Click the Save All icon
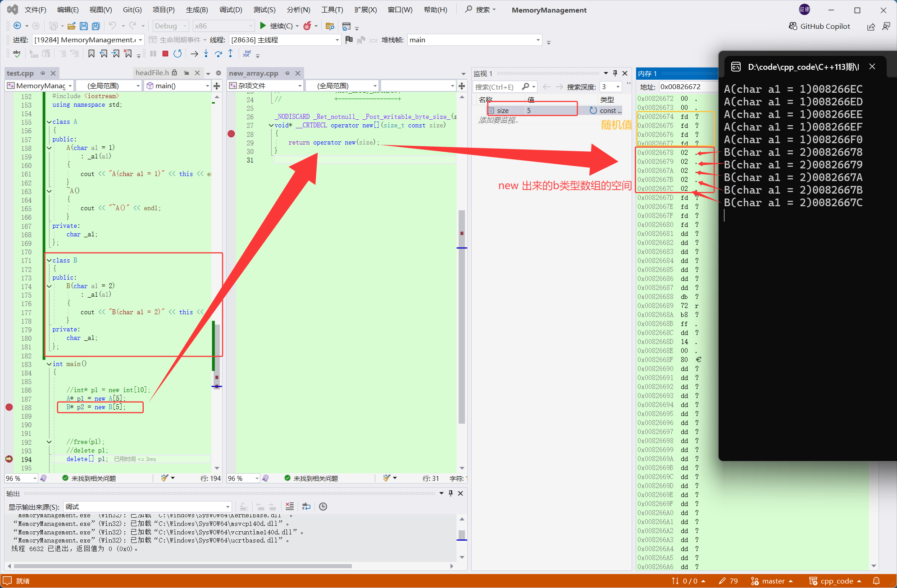 tap(96, 26)
